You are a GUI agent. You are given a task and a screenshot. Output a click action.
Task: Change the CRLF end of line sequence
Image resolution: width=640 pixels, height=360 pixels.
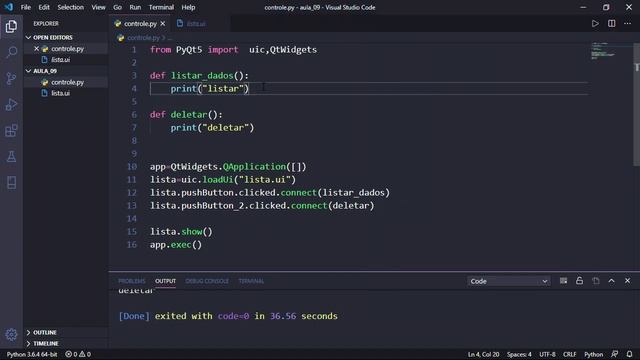pyautogui.click(x=570, y=354)
